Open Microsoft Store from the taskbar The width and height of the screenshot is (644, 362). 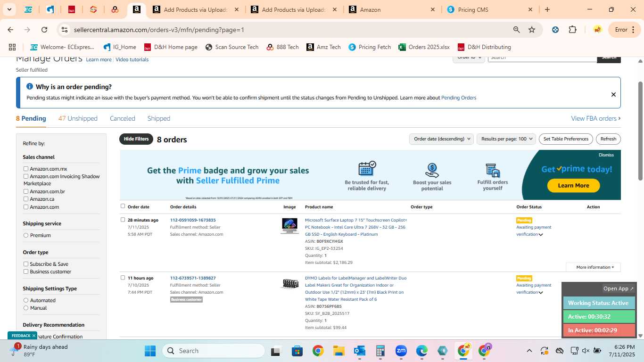297,351
